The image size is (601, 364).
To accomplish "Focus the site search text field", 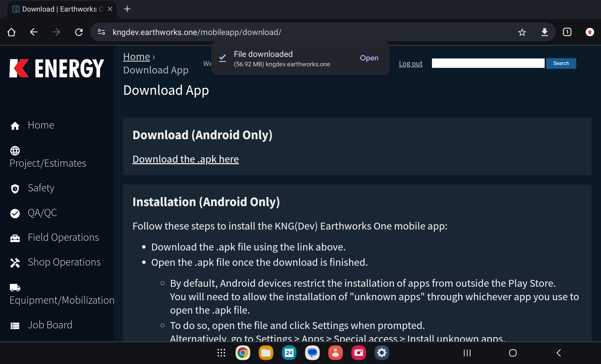I will click(488, 63).
